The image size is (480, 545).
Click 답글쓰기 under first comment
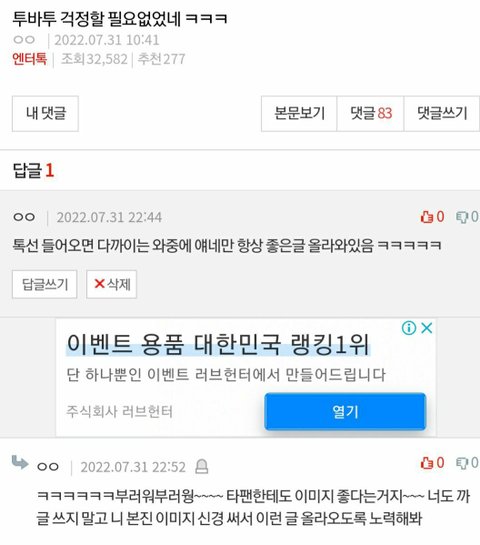44,284
